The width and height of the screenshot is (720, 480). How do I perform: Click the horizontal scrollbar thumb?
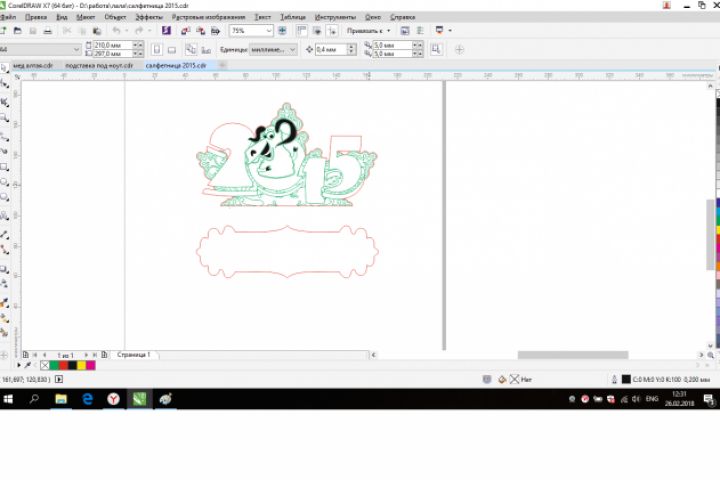click(x=573, y=355)
